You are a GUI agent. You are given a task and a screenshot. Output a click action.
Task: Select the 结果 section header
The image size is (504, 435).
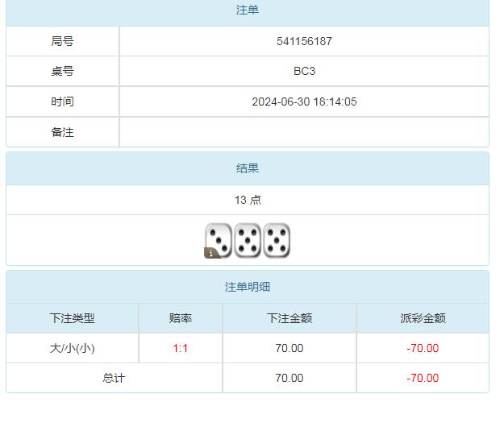click(x=248, y=168)
